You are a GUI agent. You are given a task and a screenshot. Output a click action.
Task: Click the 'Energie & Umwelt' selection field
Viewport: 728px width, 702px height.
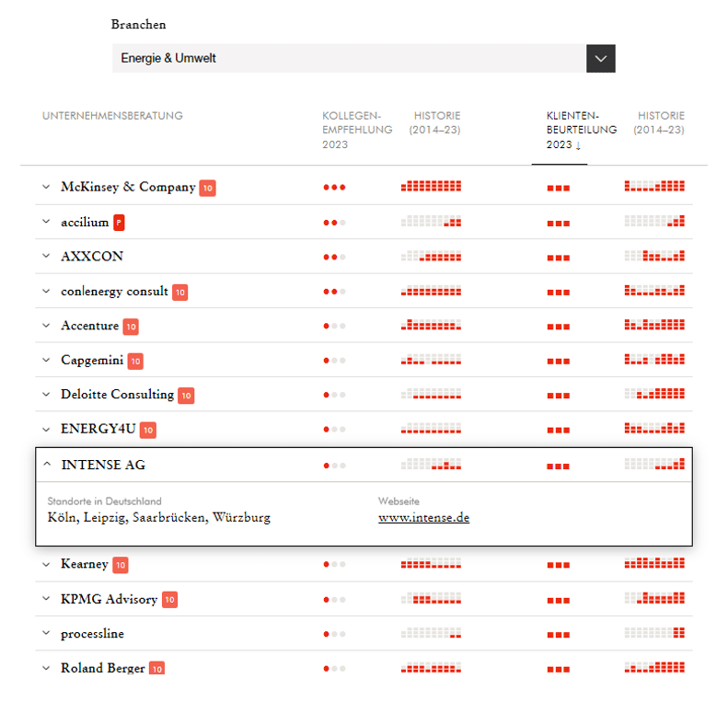(x=350, y=58)
